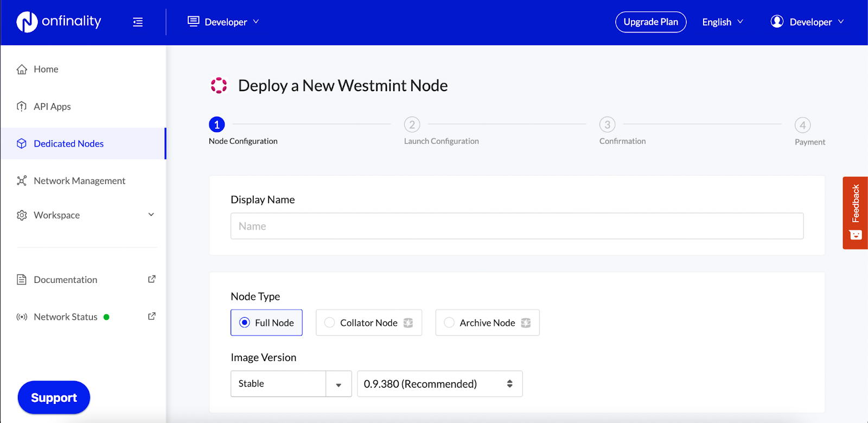Click the Support button
868x423 pixels.
(54, 397)
